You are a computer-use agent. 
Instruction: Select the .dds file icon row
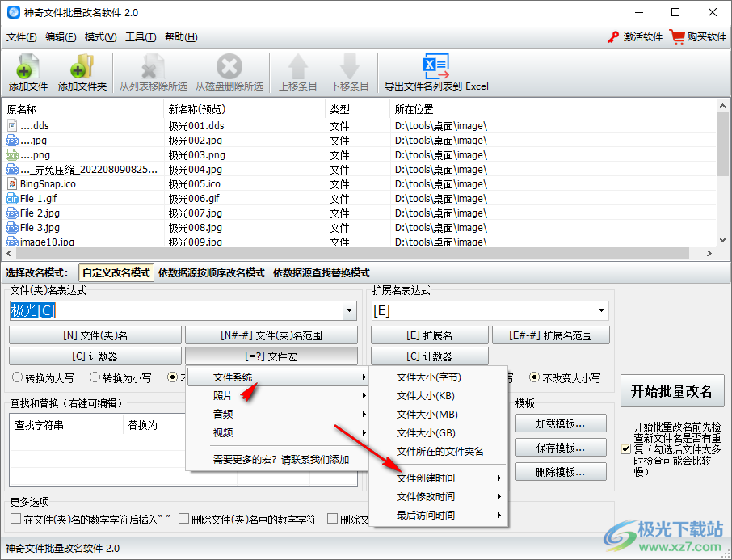tap(12, 125)
